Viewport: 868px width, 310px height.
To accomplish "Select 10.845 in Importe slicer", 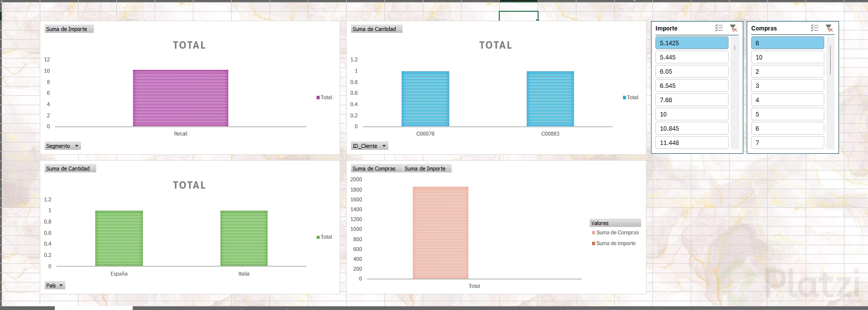I will (692, 128).
